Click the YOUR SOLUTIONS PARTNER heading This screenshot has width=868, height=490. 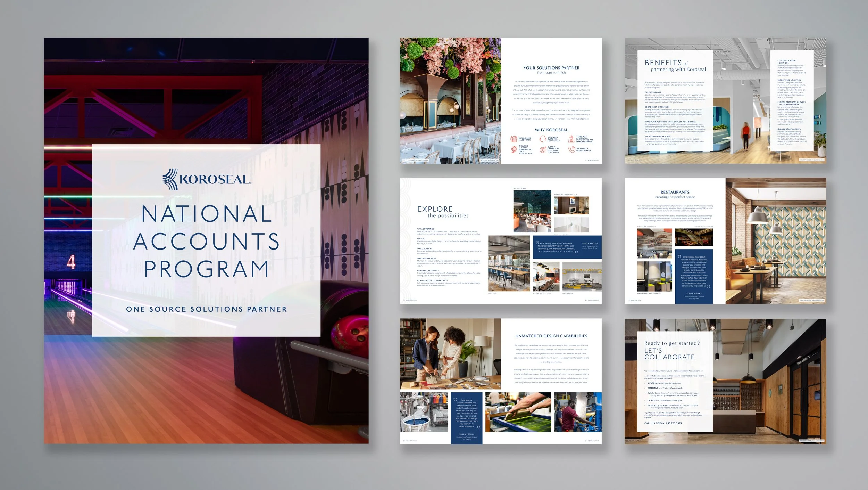551,68
